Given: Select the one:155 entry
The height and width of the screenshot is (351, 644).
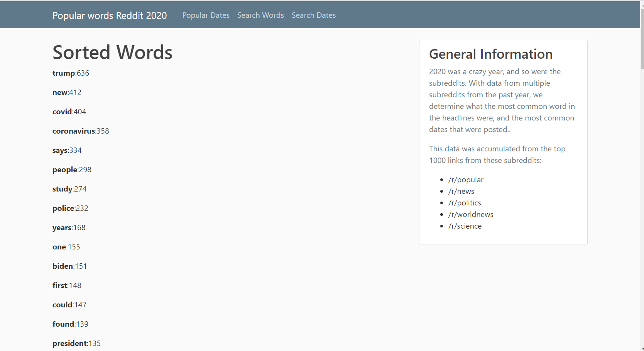Looking at the screenshot, I should [x=66, y=247].
